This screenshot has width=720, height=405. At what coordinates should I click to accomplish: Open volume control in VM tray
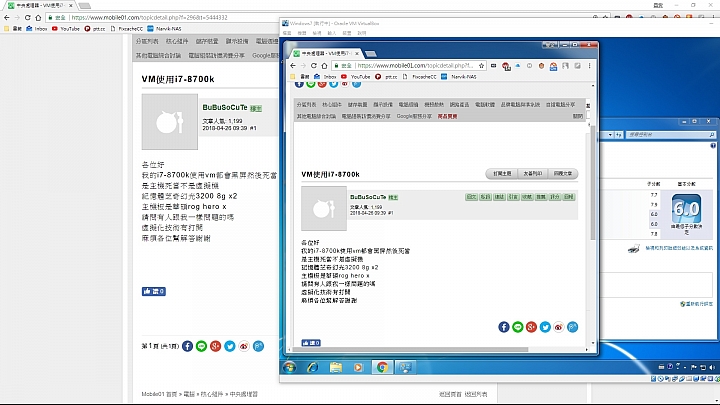(712, 367)
